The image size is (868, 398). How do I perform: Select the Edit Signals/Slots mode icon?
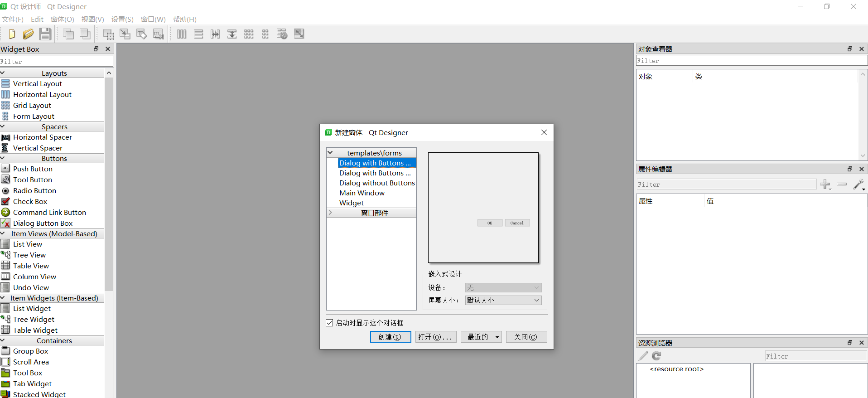coord(125,34)
